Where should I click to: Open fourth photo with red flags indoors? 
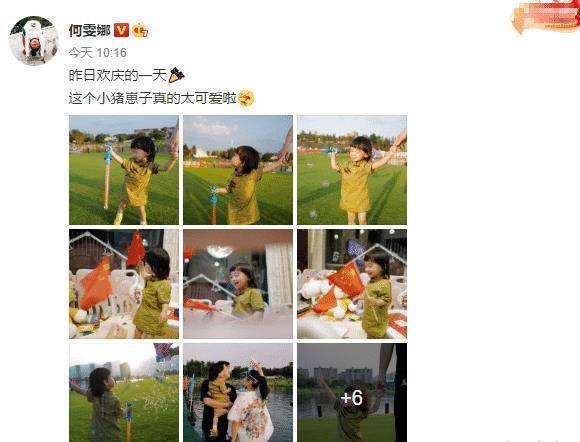point(124,284)
